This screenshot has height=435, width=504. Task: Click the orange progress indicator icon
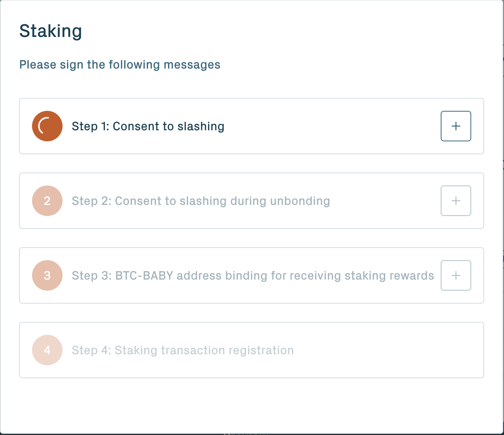coord(47,126)
